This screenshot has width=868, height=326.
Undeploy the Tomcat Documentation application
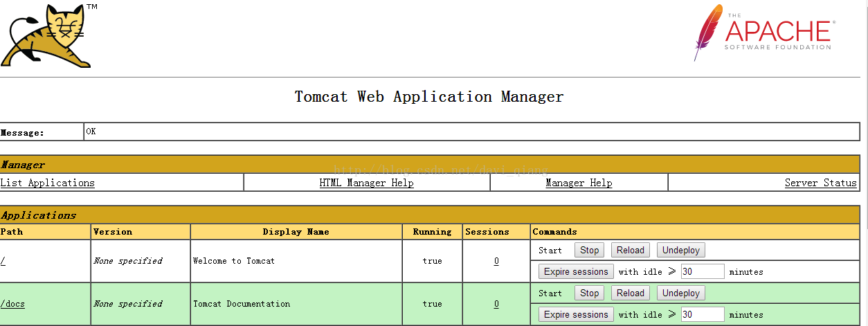(x=681, y=293)
